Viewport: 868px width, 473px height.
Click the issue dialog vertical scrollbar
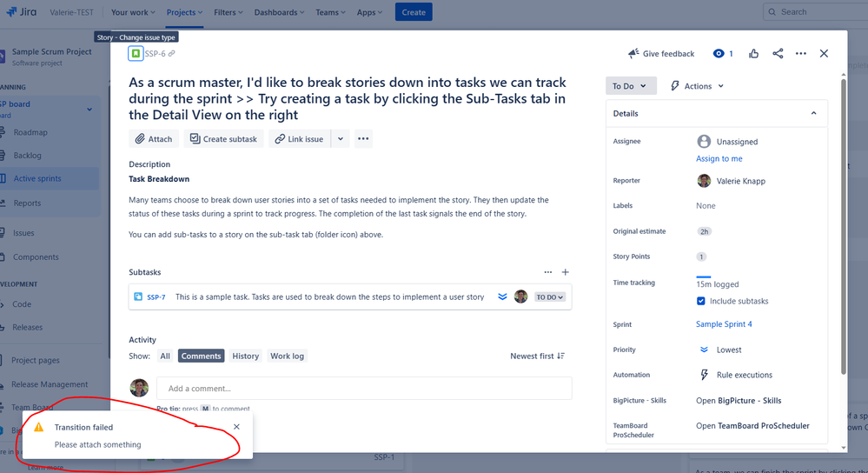point(844,227)
